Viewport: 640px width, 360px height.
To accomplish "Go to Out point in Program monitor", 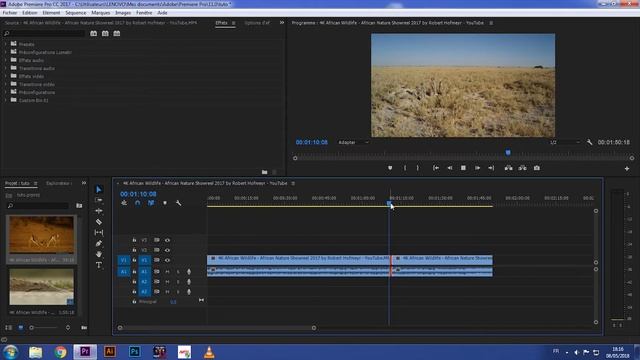I will 491,168.
